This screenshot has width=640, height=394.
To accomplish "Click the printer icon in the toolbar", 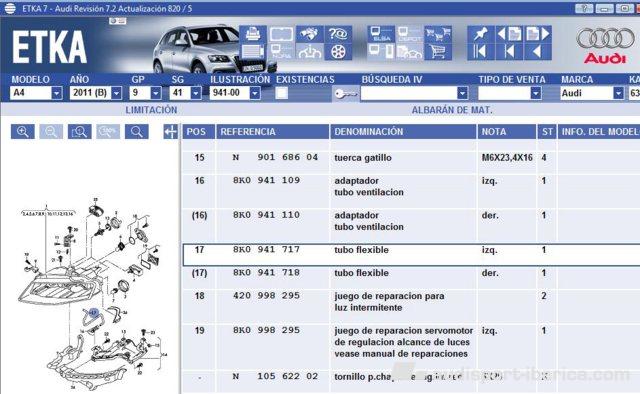I will pos(253,34).
